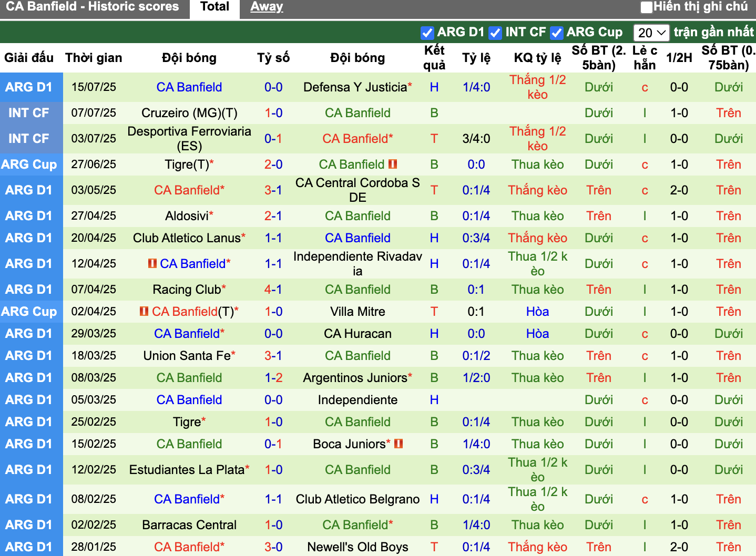Uncheck the ARG Cup filter checkbox

pyautogui.click(x=556, y=33)
